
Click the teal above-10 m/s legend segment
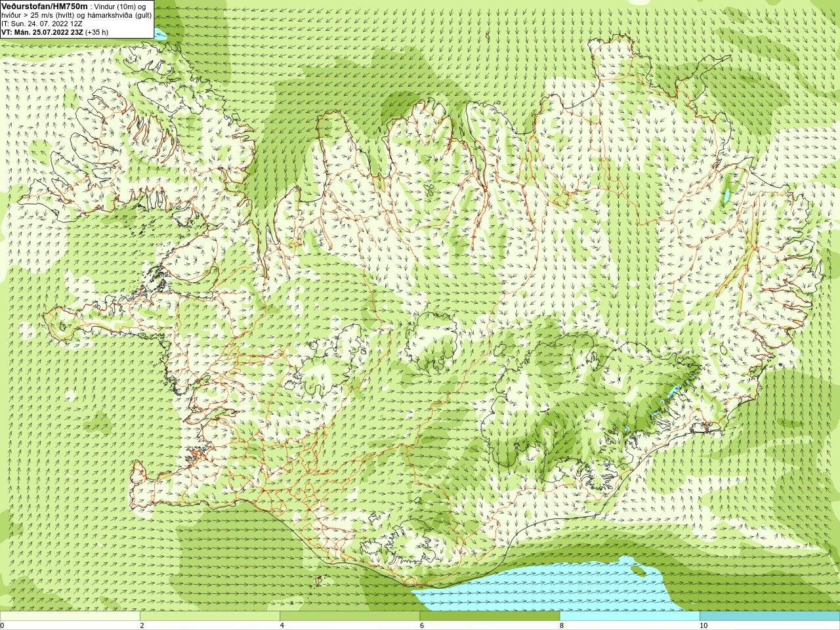[770, 616]
